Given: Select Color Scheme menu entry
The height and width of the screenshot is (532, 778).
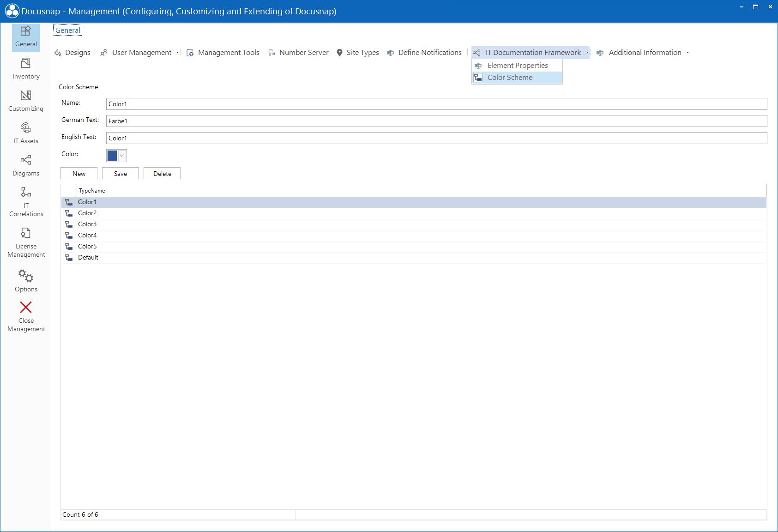Looking at the screenshot, I should [x=517, y=78].
